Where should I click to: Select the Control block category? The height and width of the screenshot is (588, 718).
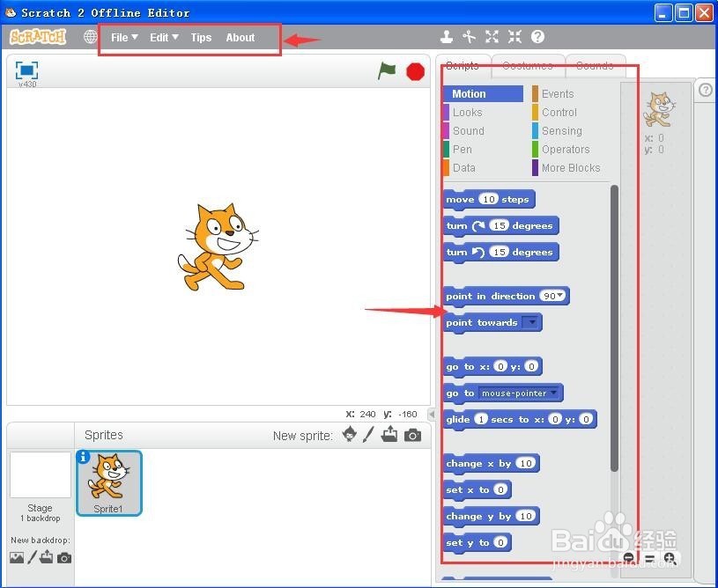[571, 112]
